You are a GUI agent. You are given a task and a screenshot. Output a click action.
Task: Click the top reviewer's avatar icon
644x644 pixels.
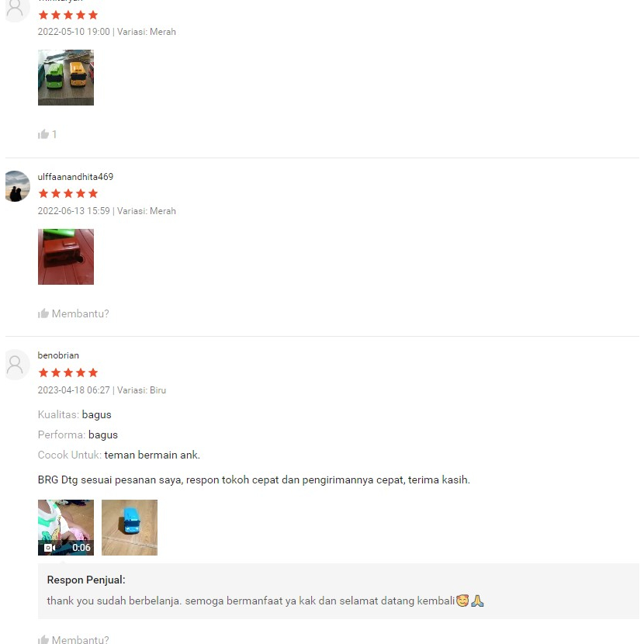(x=17, y=10)
